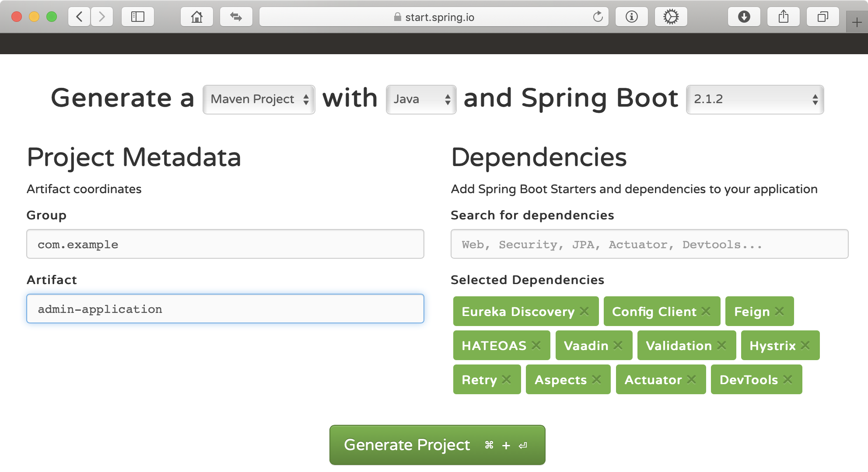Open the Spring Boot 2.1.2 version dropdown
The height and width of the screenshot is (472, 868).
point(755,100)
